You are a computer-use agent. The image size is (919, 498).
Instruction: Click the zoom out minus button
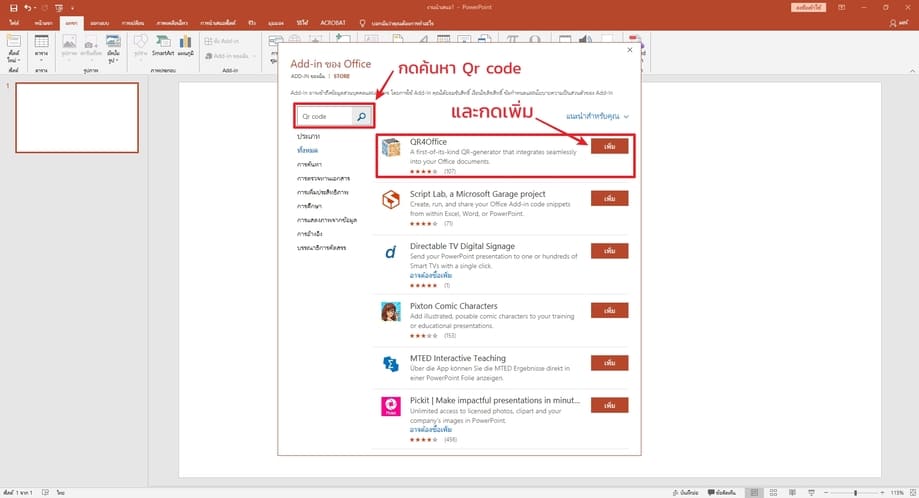[826, 493]
